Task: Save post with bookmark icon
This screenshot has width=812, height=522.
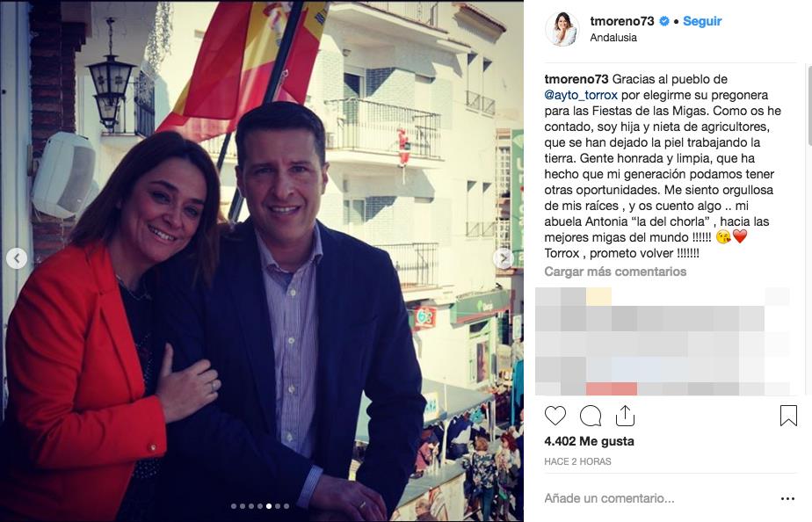Action: (x=788, y=416)
